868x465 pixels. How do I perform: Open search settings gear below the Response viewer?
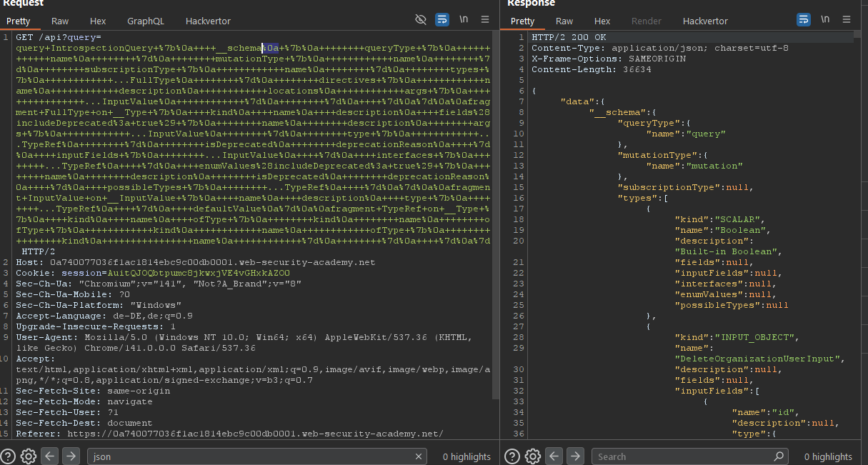[533, 456]
